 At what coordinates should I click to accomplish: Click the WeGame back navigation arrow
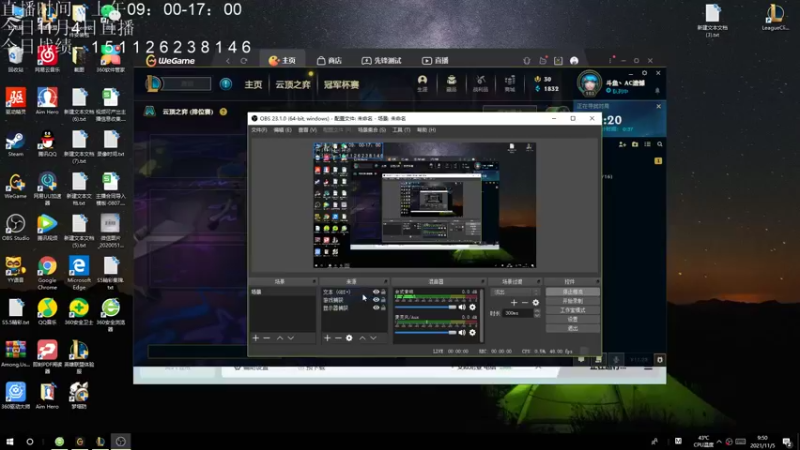coord(228,61)
